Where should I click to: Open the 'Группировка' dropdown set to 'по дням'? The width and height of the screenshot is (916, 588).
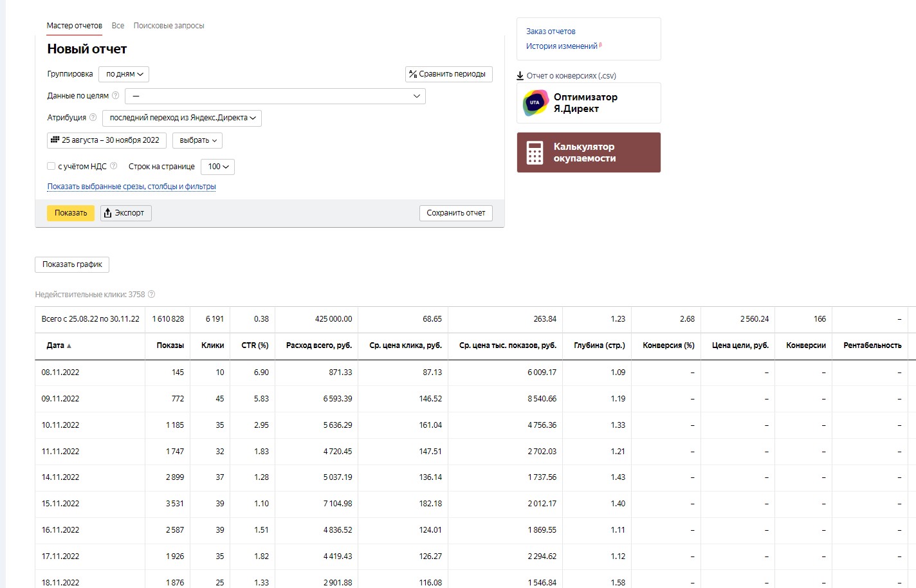tap(124, 74)
